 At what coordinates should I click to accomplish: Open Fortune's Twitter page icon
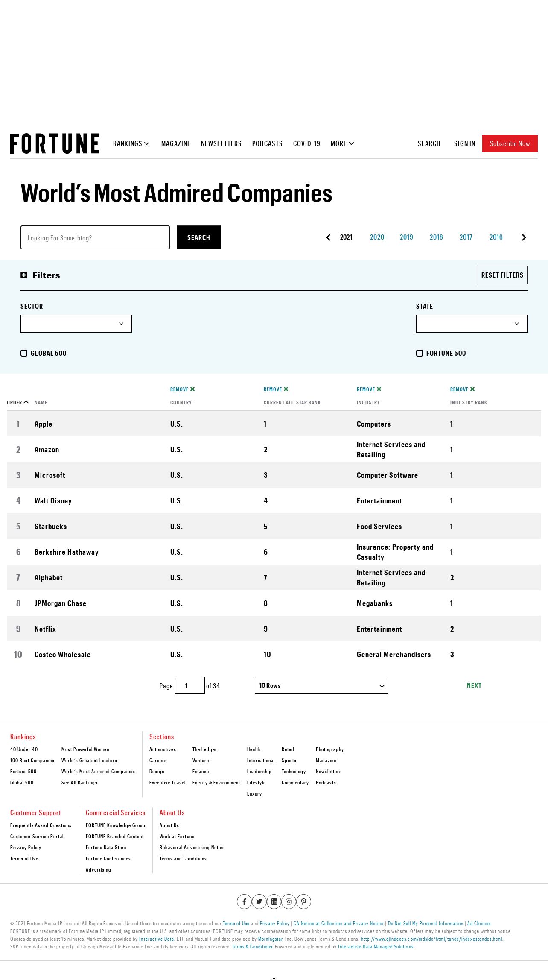(x=259, y=901)
